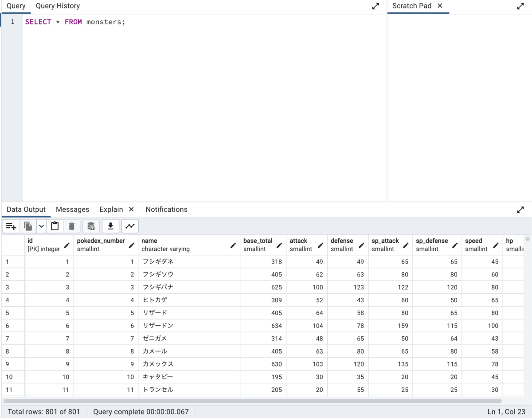This screenshot has height=418, width=532.
Task: Click the edit pencil in speed header
Action: (496, 245)
